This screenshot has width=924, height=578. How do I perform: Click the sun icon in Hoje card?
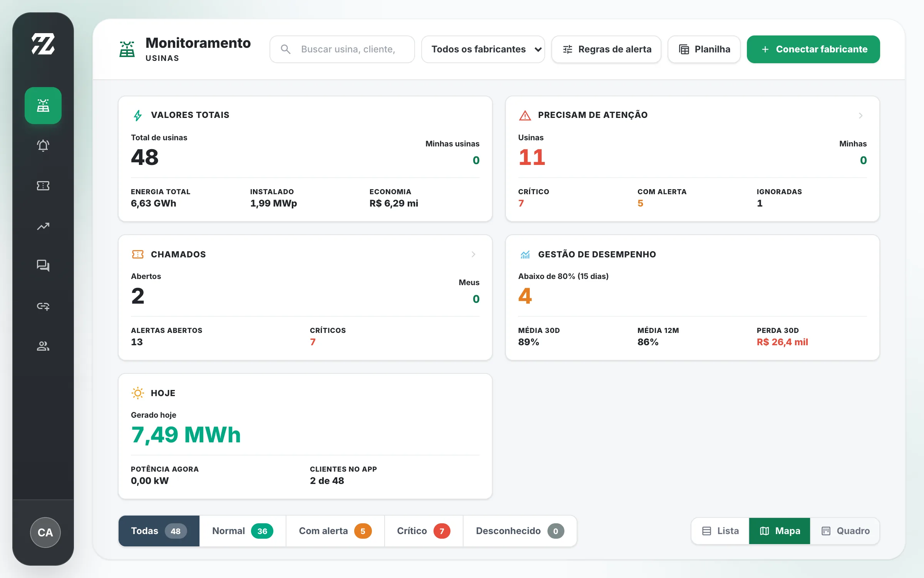[x=138, y=393]
